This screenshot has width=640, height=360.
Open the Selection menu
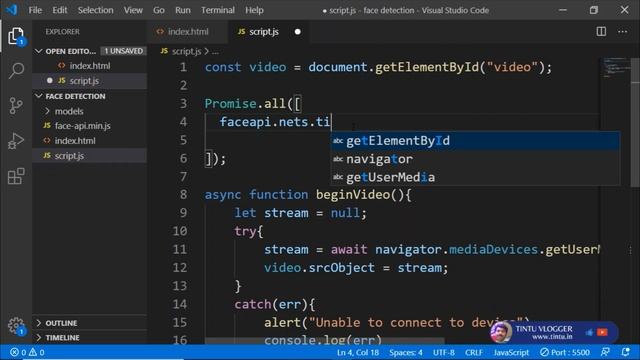[x=96, y=10]
